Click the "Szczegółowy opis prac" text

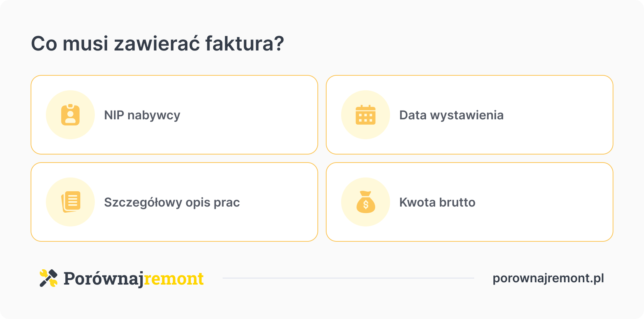point(172,202)
